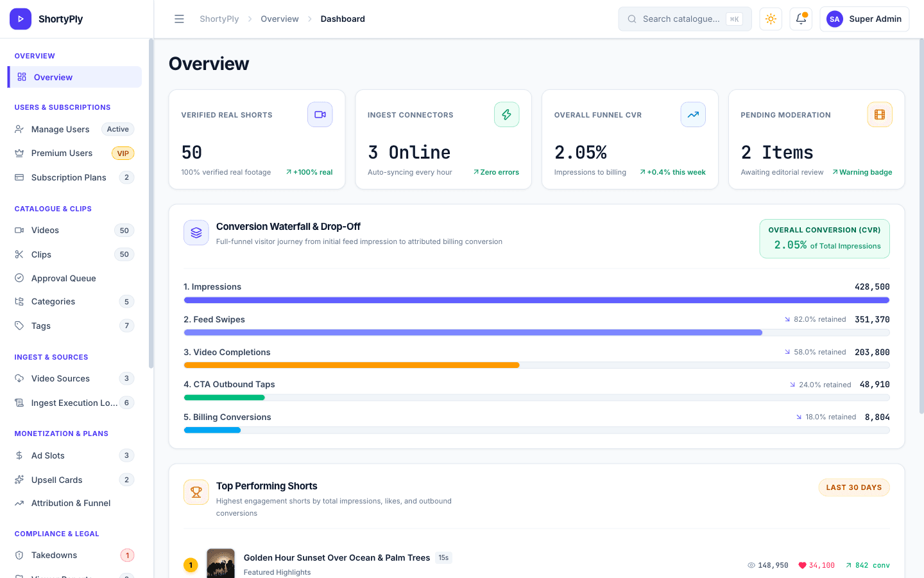
Task: Click the CTA Outbound Taps green bar
Action: tap(224, 398)
